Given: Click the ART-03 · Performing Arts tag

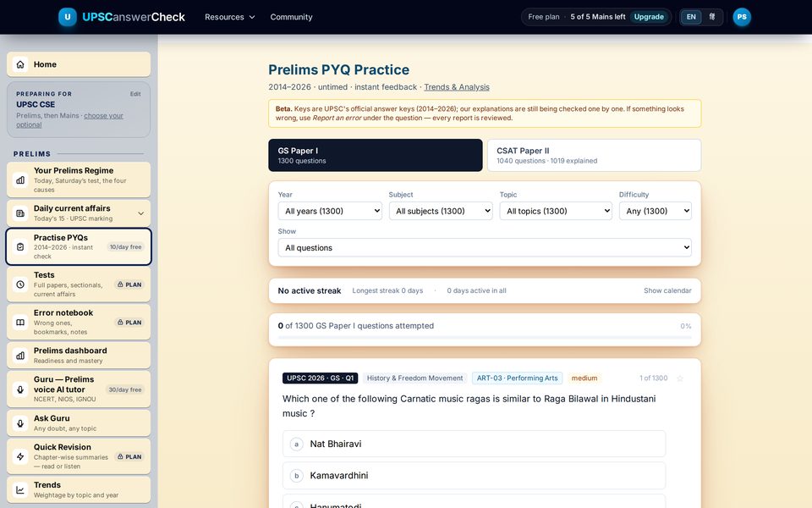Looking at the screenshot, I should (518, 378).
